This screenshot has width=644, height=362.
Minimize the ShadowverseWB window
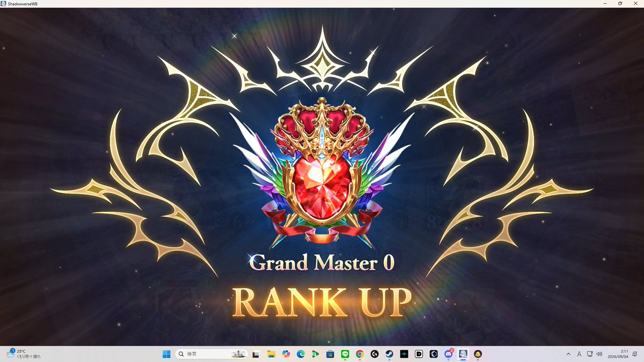coord(605,3)
